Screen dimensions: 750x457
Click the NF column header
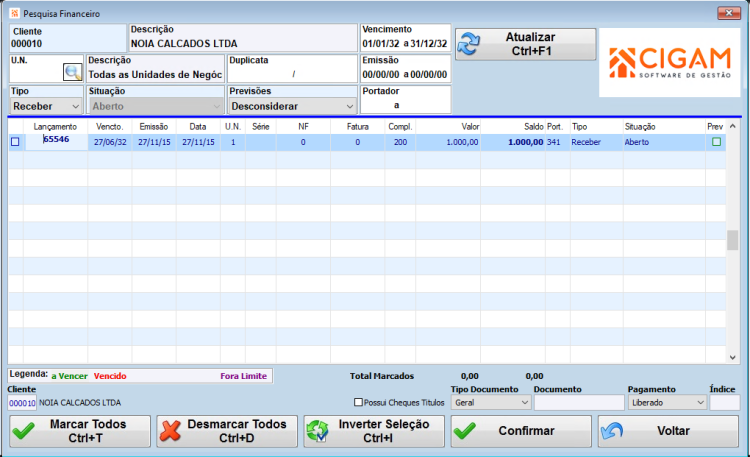click(x=303, y=127)
